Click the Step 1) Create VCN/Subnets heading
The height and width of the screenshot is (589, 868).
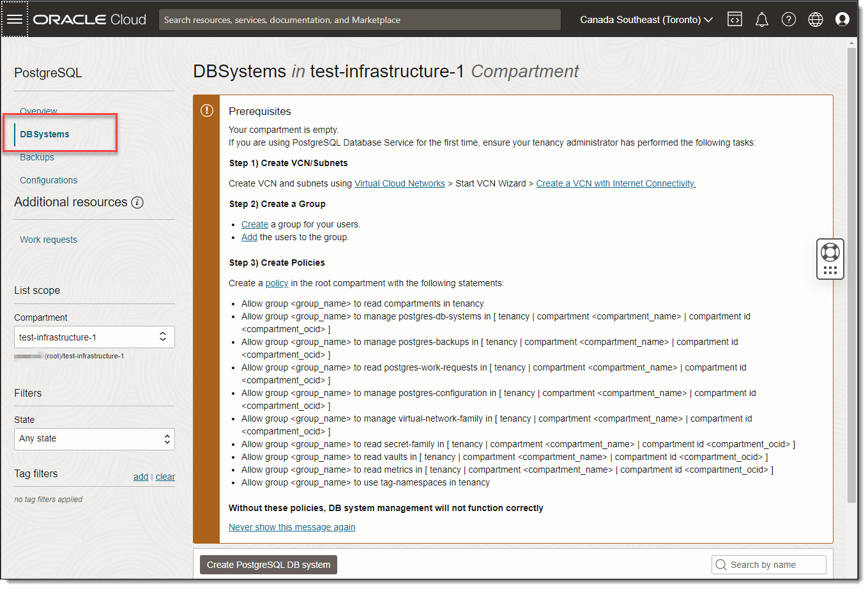point(289,163)
